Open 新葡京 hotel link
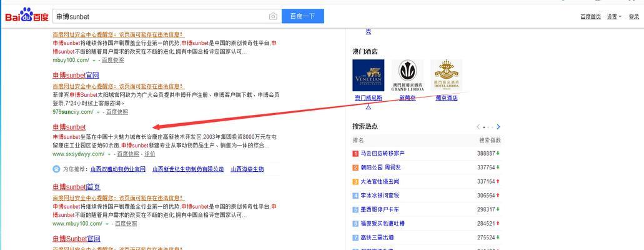 pyautogui.click(x=407, y=98)
